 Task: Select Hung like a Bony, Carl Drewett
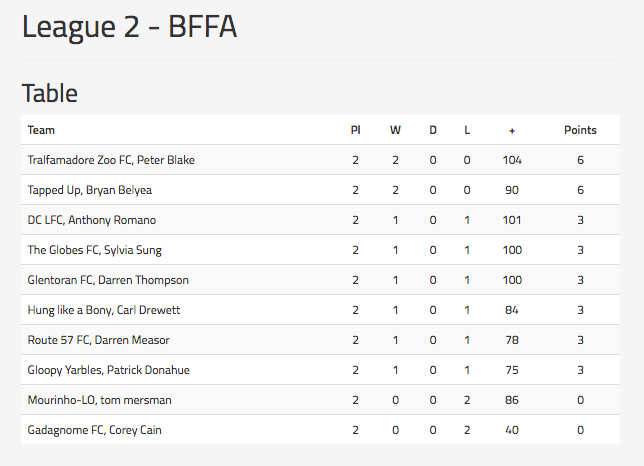click(104, 310)
